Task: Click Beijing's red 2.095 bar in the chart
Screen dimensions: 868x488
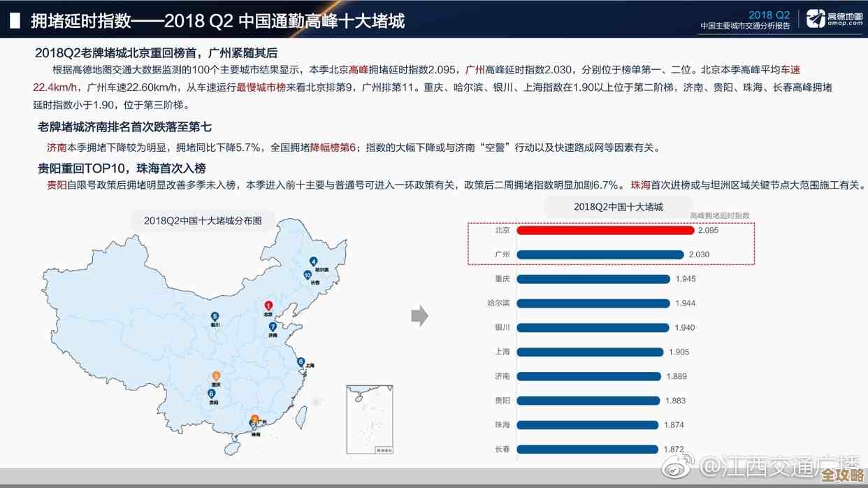Action: click(x=605, y=230)
